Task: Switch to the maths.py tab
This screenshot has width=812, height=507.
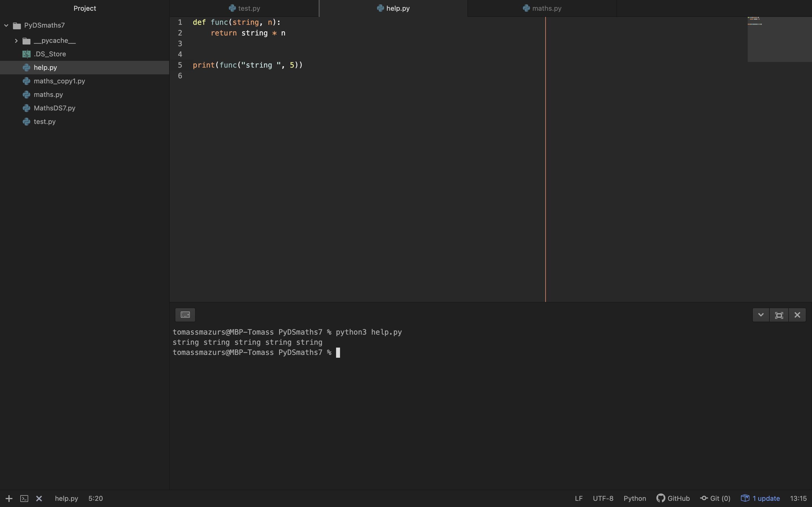Action: [542, 8]
